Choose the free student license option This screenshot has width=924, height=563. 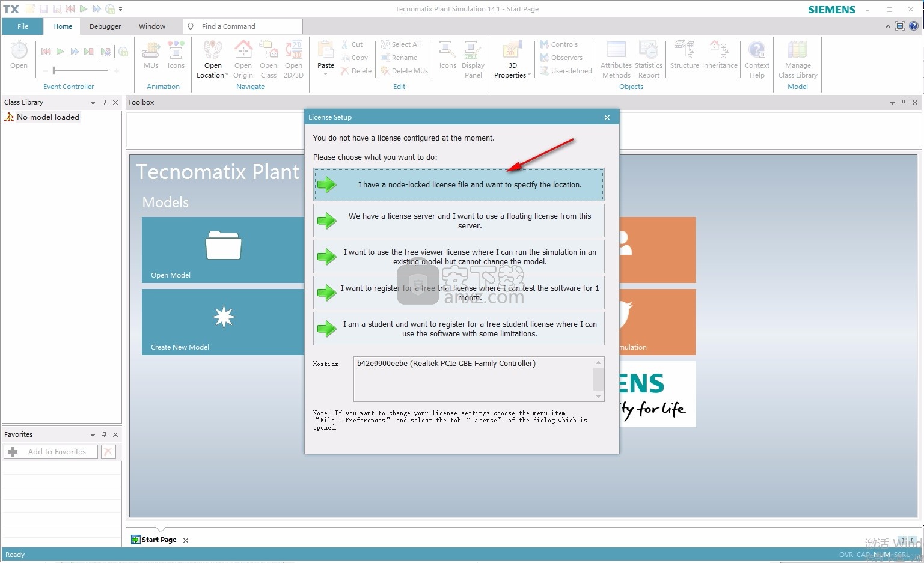click(458, 329)
